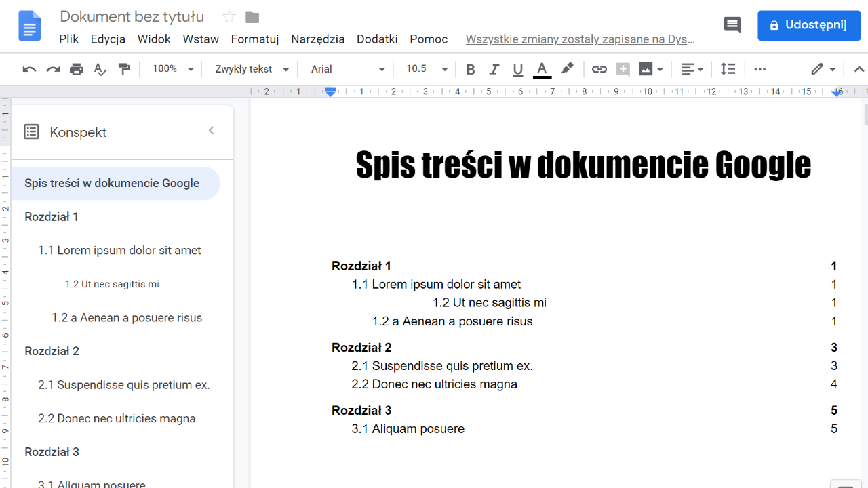Open the Widok menu
Screen dimensions: 868x488
pos(154,39)
